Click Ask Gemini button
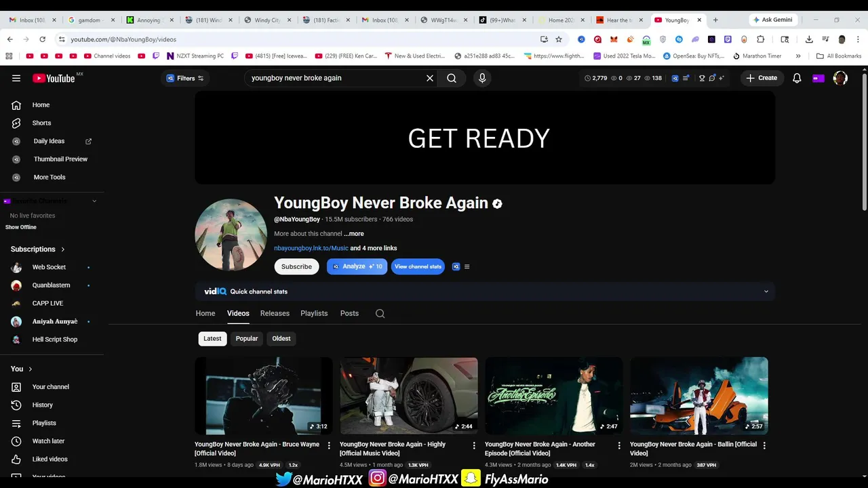Image resolution: width=868 pixels, height=488 pixels. click(772, 20)
